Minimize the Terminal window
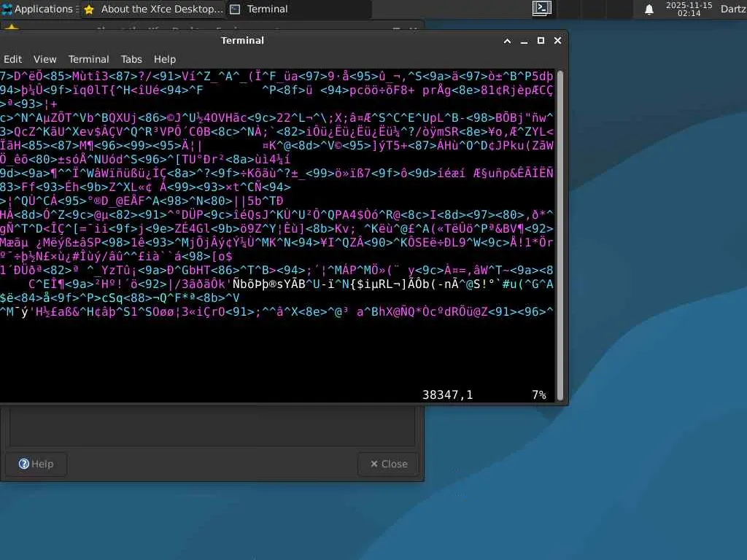 [x=524, y=41]
